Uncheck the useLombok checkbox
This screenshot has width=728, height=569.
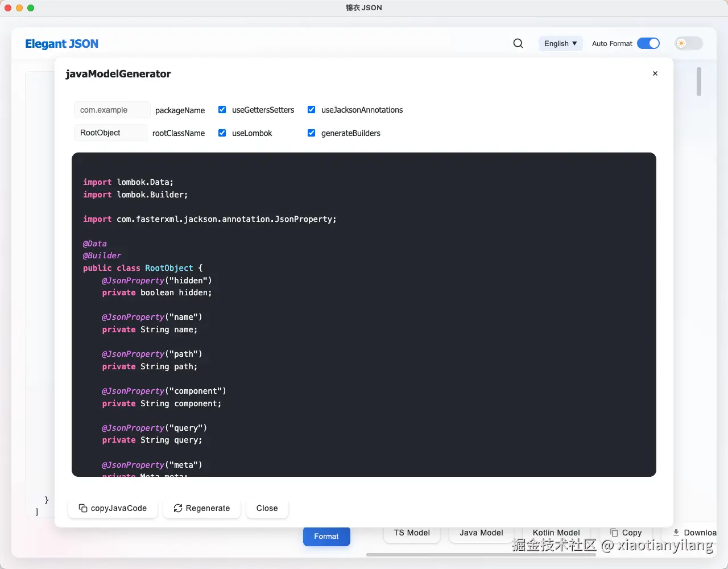click(222, 133)
